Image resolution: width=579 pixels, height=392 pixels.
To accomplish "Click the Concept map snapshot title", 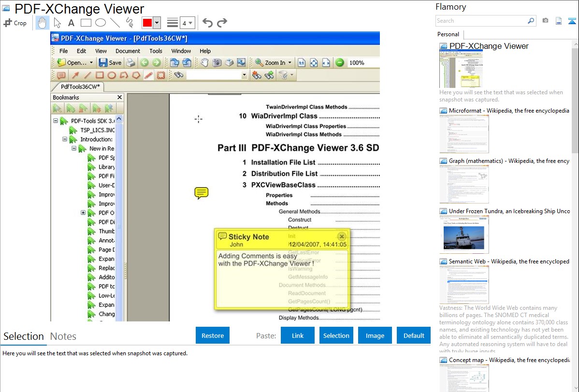I will coord(509,360).
